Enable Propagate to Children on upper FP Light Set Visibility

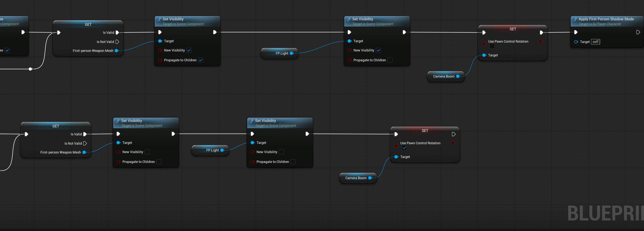390,60
